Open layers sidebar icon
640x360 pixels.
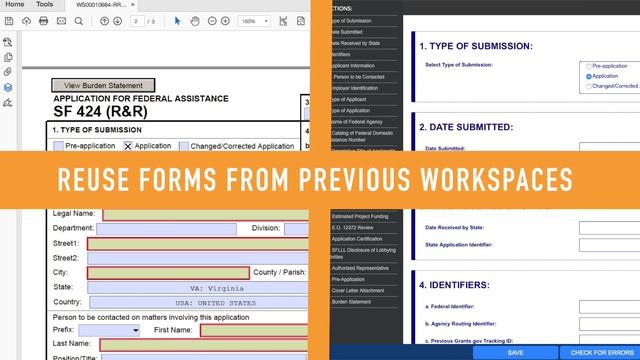tap(8, 87)
